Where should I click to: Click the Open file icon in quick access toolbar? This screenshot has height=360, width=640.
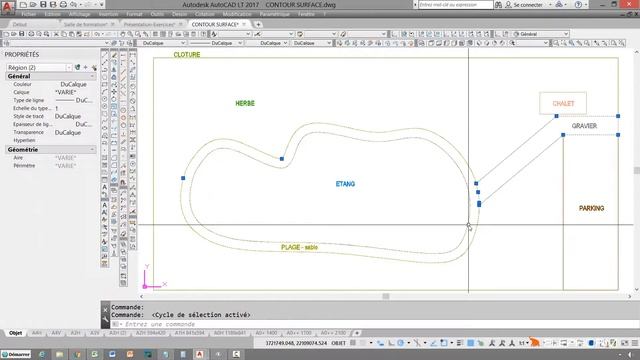(x=33, y=5)
